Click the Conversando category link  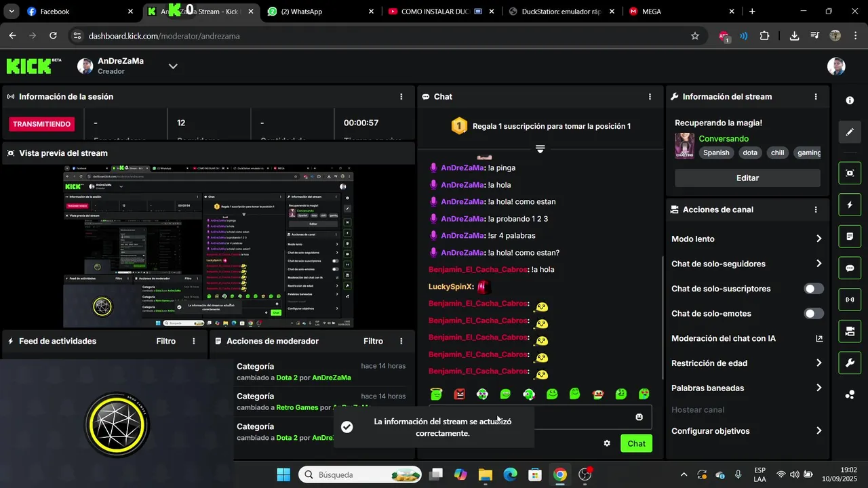coord(724,139)
